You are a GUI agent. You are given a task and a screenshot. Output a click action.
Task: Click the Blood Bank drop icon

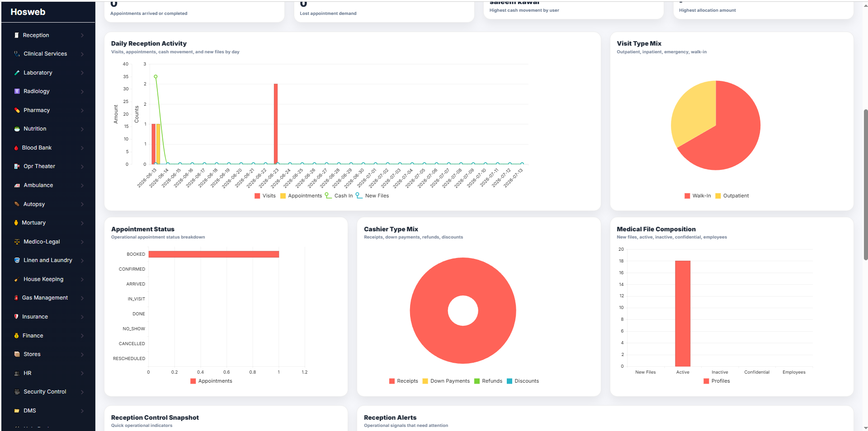point(16,148)
